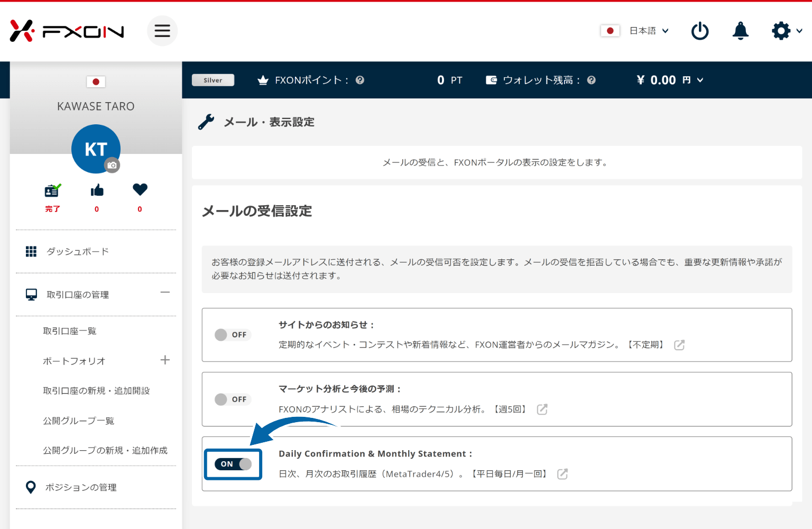Click the Silver rank badge
Image resolution: width=812 pixels, height=529 pixels.
click(x=213, y=80)
